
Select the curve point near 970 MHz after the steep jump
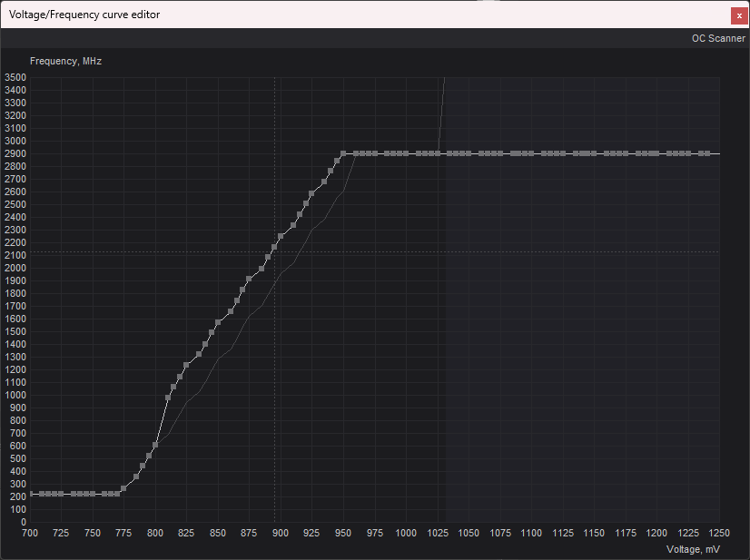[168, 398]
